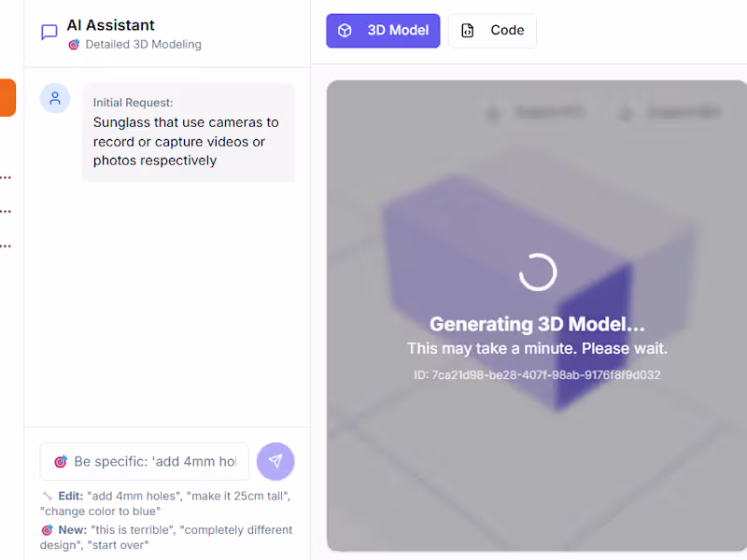This screenshot has height=560, width=747.
Task: Switch to the 3D Model tab
Action: point(383,31)
